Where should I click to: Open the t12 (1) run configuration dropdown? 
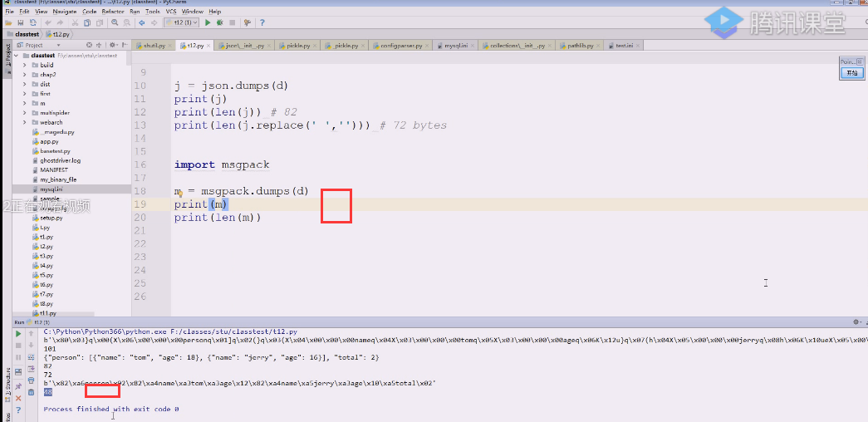(182, 22)
